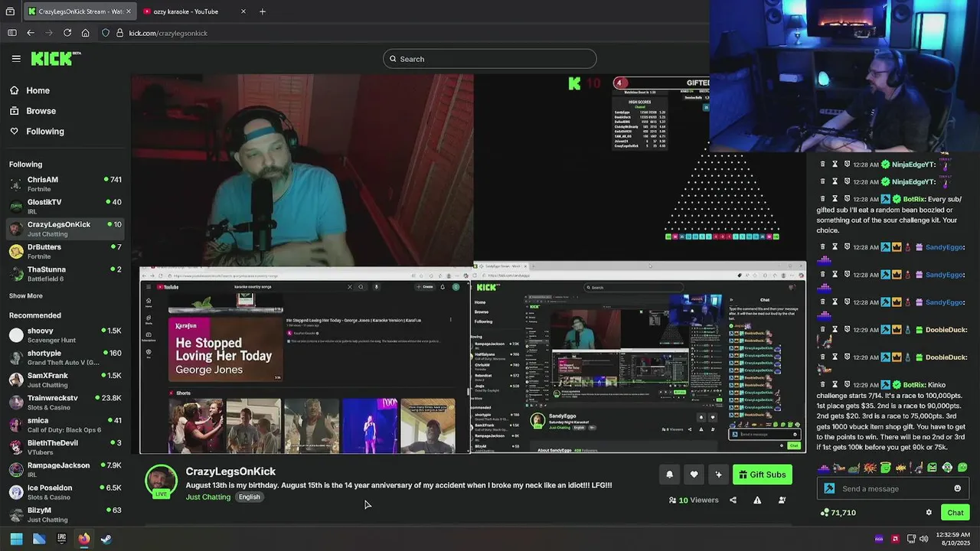The height and width of the screenshot is (551, 980).
Task: Click the Send a message field
Action: tap(893, 488)
